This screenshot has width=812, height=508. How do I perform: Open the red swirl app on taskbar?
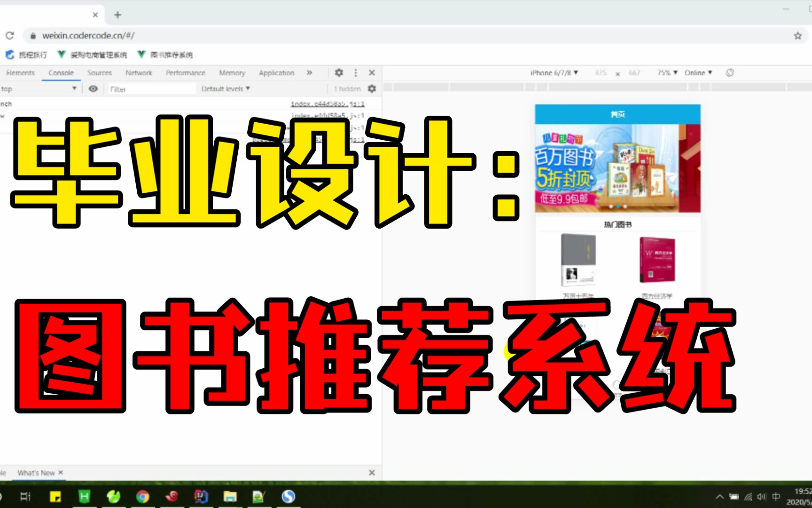click(x=172, y=496)
